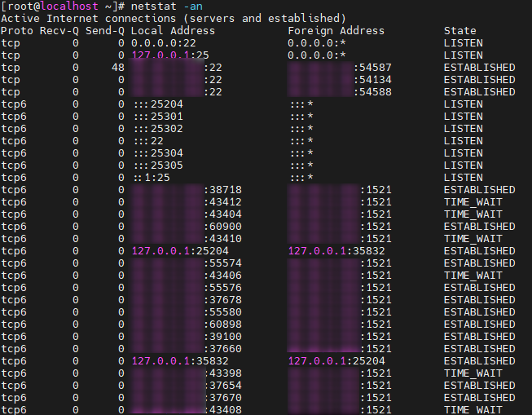The width and height of the screenshot is (532, 415).
Task: Click local port :39100
Action: [x=222, y=337]
